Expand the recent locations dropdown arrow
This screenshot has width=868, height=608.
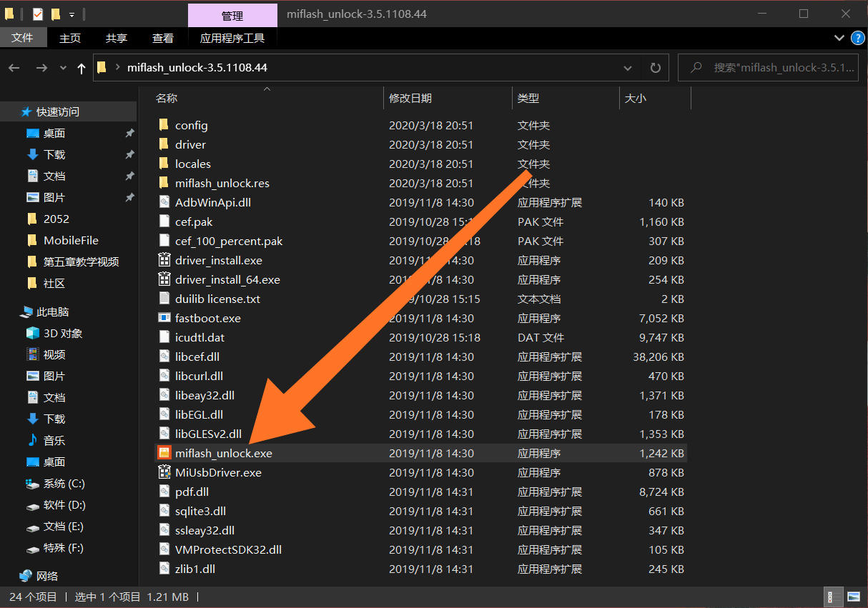tap(63, 68)
